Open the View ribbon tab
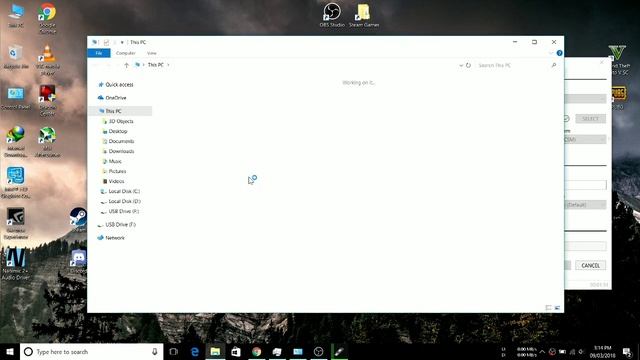This screenshot has height=360, width=640. pos(151,53)
